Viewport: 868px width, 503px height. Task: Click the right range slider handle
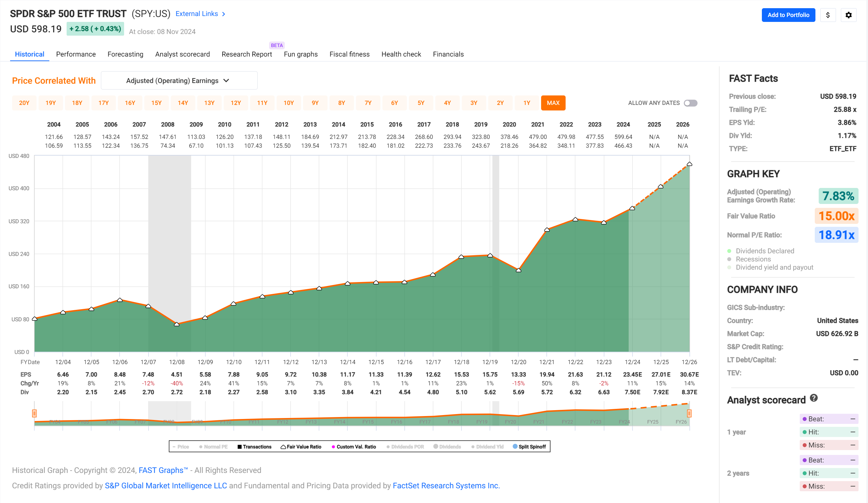tap(689, 413)
